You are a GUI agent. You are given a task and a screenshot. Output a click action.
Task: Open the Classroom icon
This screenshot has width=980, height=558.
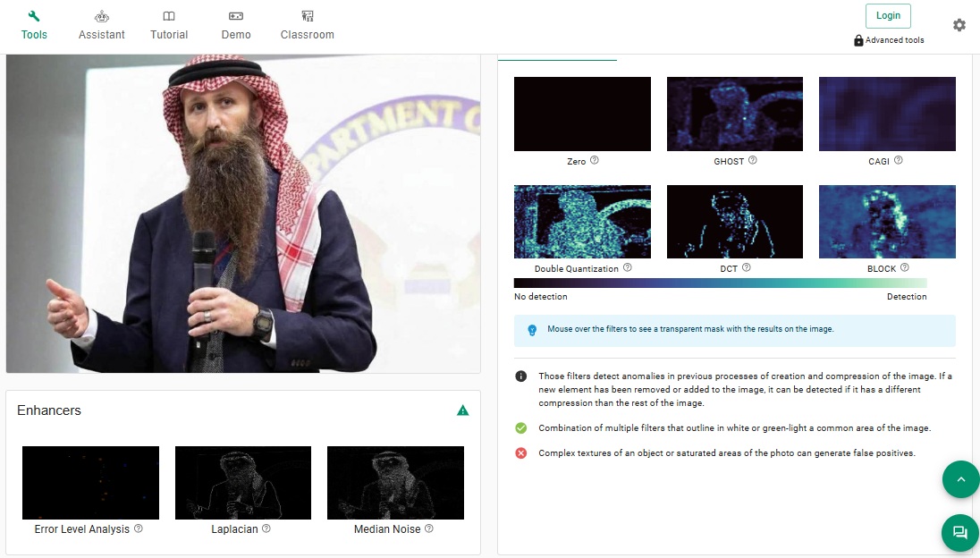pos(307,15)
